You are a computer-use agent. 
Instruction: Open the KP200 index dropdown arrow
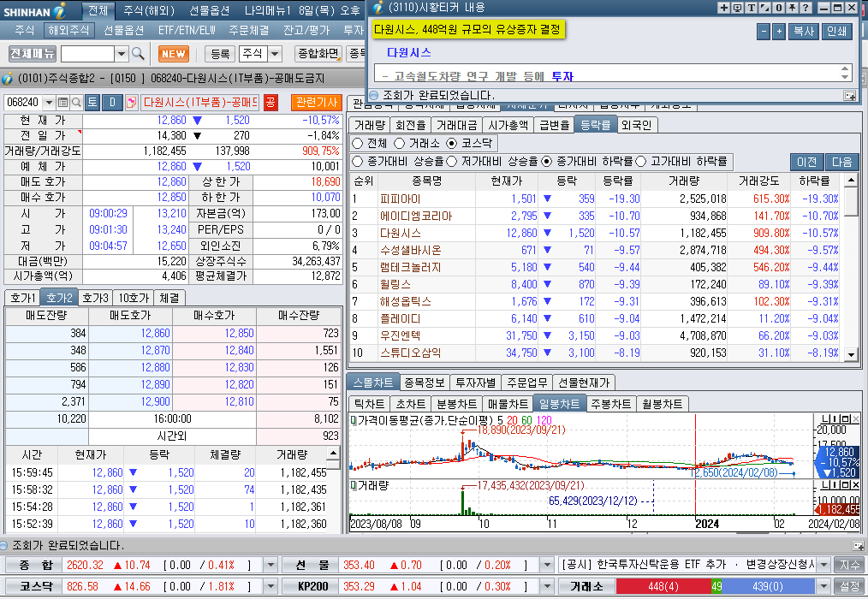[x=547, y=586]
